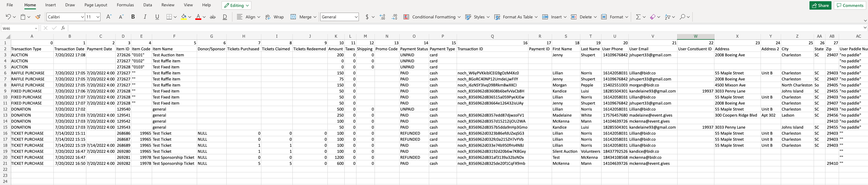
Task: Expand the ribbon with the chevron
Action: pyautogui.click(x=865, y=21)
